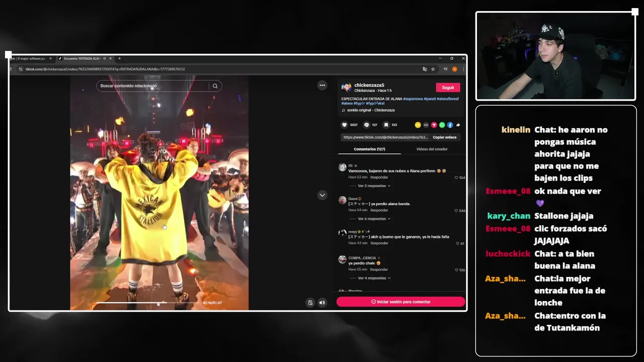The image size is (644, 362).
Task: Reply to the 'ya perdio chale' comment
Action: (x=379, y=270)
